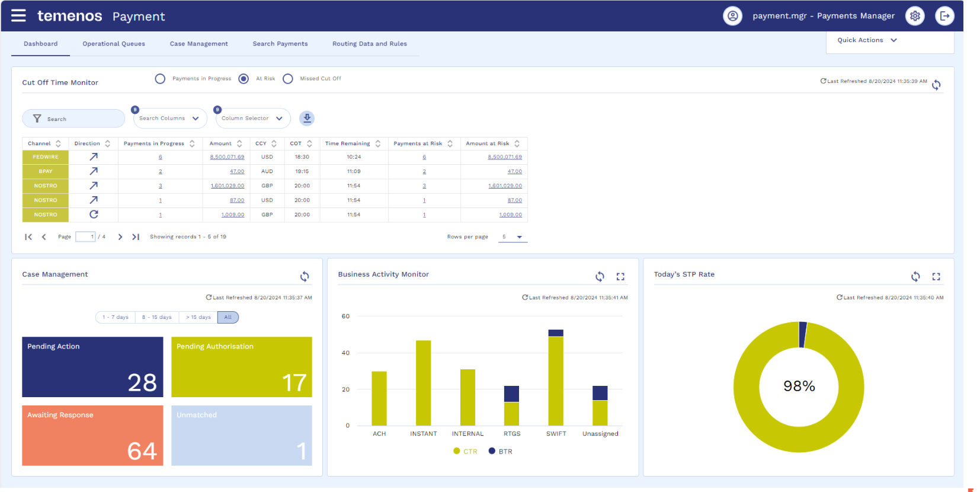Open the hamburger navigation menu
Viewport: 980px width, 492px height.
click(x=18, y=15)
